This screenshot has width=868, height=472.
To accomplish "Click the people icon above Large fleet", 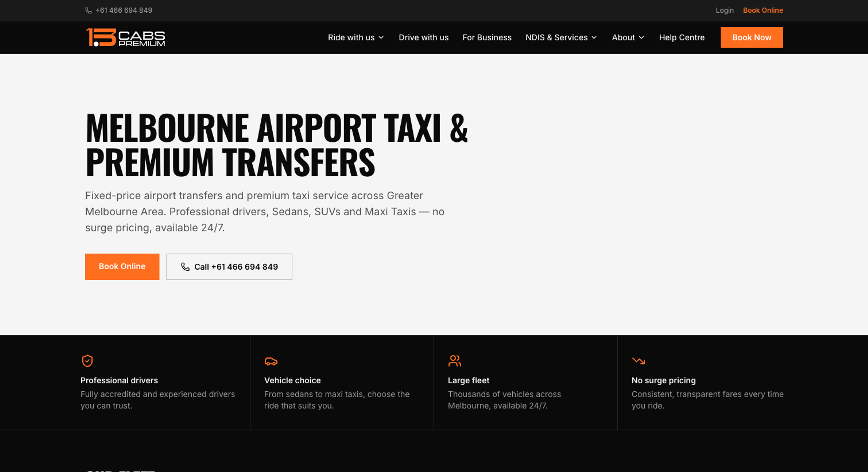I will tap(455, 361).
